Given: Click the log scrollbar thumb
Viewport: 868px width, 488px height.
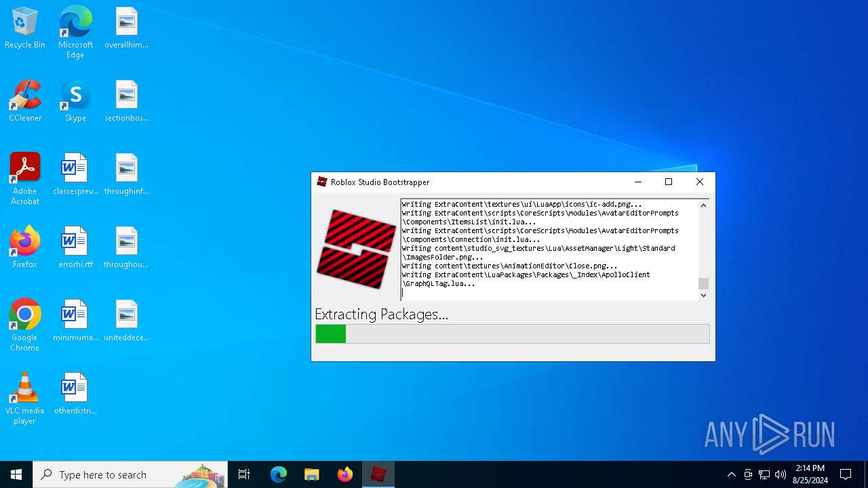Looking at the screenshot, I should click(703, 283).
